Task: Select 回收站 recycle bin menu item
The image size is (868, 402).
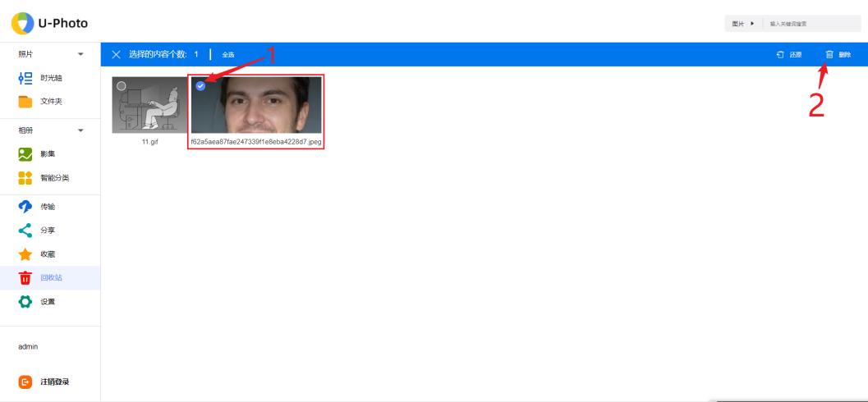Action: [51, 277]
